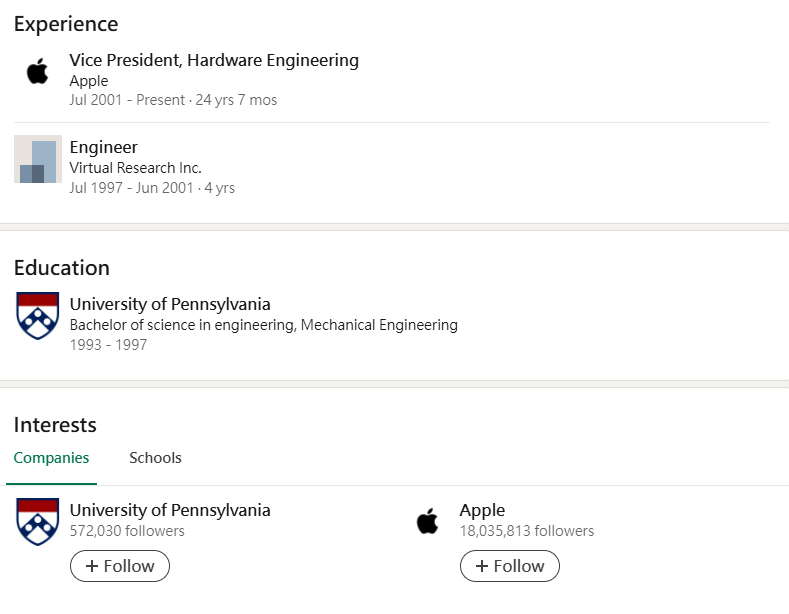Image resolution: width=789 pixels, height=614 pixels.
Task: Click the plus icon on Penn's Follow button
Action: [x=92, y=566]
